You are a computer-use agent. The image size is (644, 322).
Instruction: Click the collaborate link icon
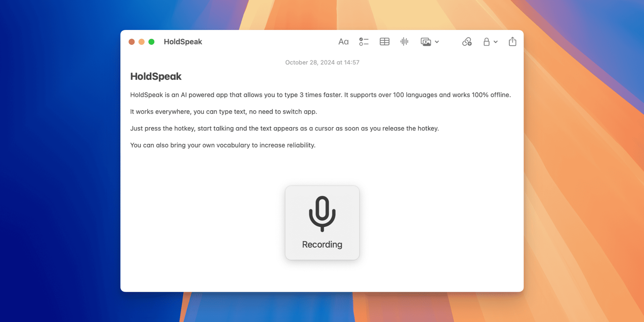tap(467, 42)
